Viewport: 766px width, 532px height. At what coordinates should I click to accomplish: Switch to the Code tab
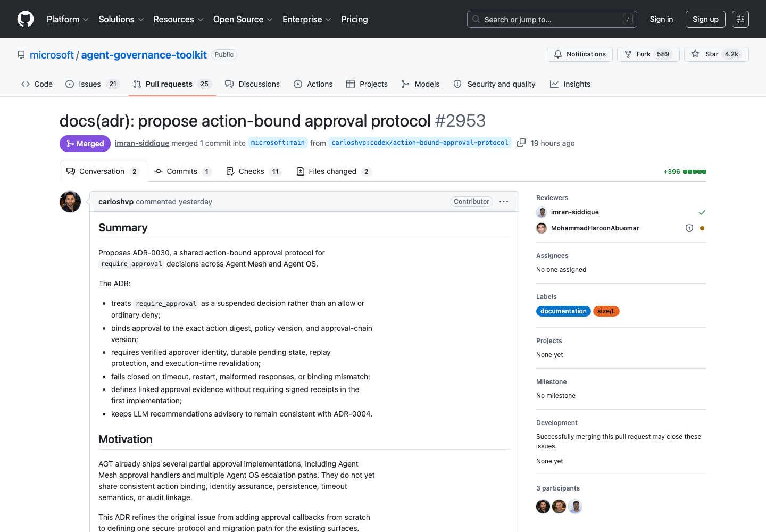(37, 84)
